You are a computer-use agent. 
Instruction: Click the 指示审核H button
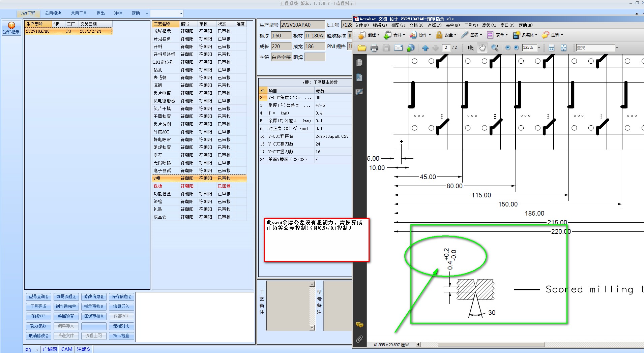94,307
